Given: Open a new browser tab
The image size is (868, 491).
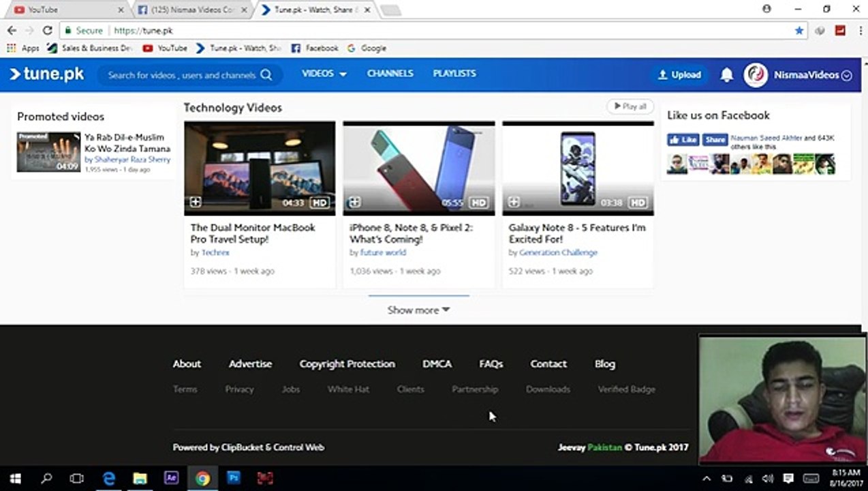Looking at the screenshot, I should (390, 10).
